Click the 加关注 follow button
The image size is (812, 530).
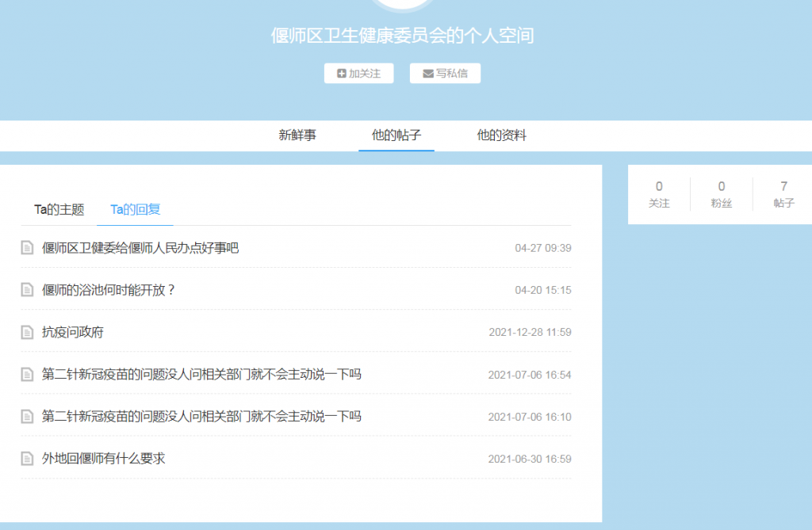point(359,74)
